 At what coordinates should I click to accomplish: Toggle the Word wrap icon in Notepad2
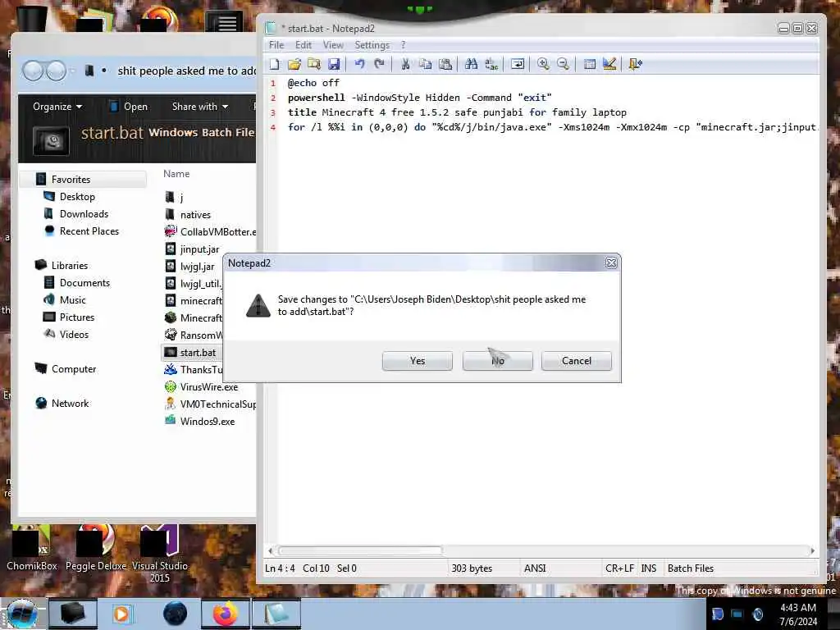518,64
